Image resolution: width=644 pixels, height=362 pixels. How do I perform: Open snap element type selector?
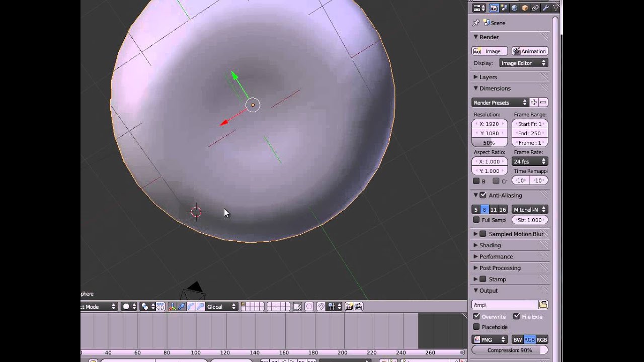(x=335, y=307)
